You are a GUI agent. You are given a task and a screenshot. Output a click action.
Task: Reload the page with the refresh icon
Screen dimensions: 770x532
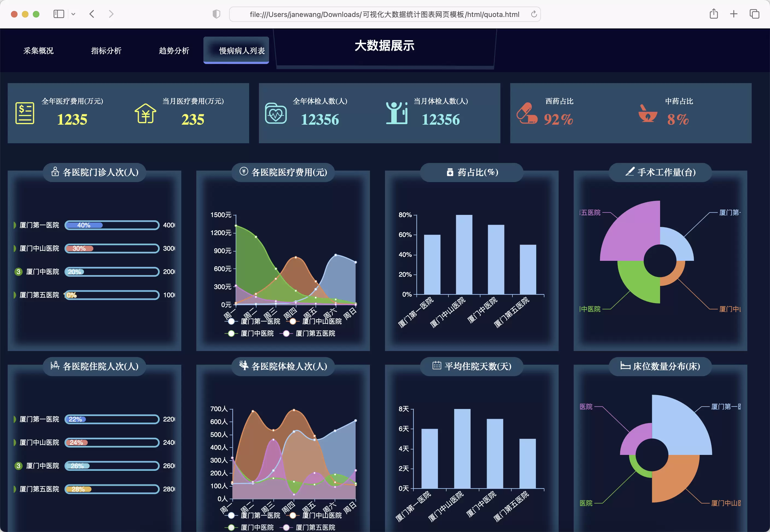tap(534, 14)
